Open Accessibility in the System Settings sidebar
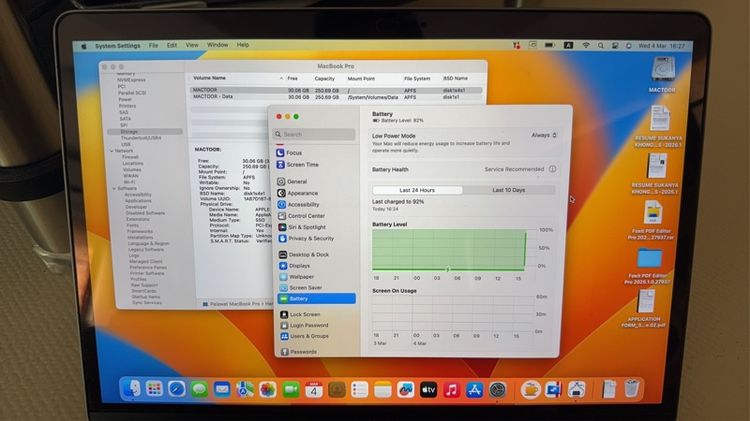This screenshot has width=750, height=421. pos(298,204)
